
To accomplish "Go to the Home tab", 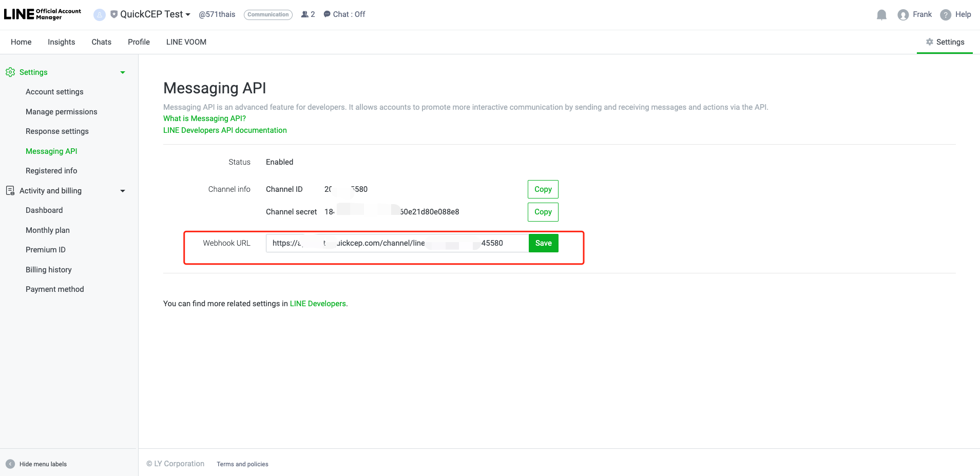I will coord(21,42).
